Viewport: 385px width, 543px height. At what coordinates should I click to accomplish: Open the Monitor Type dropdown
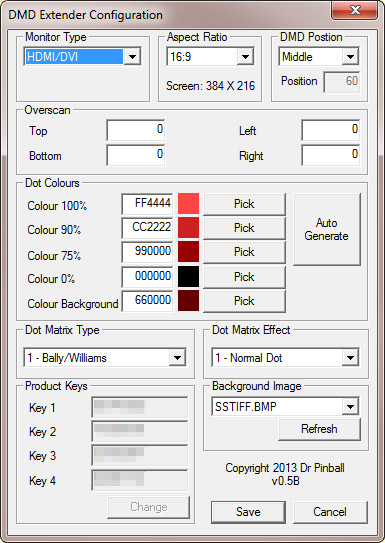click(82, 57)
